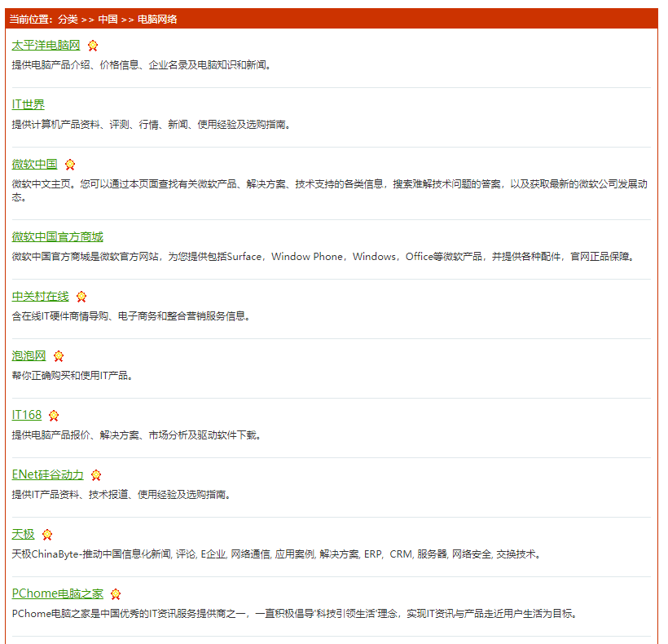Click the award badge next to PChome电脑之家

click(116, 594)
